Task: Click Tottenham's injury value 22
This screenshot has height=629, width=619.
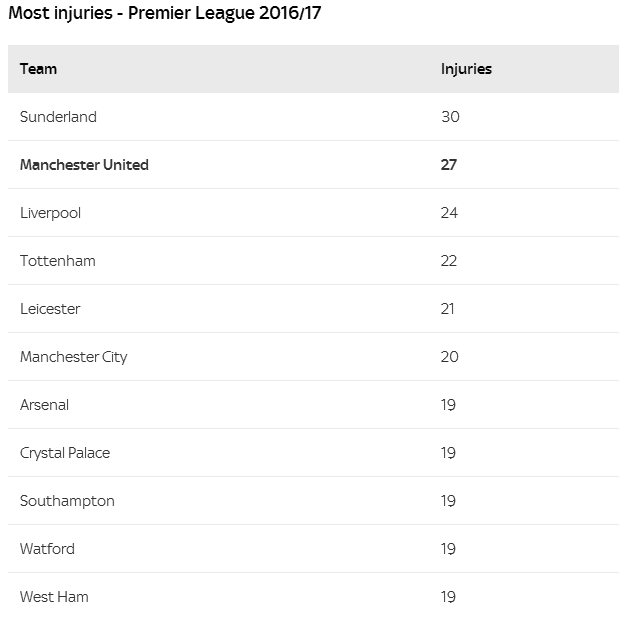Action: click(449, 261)
